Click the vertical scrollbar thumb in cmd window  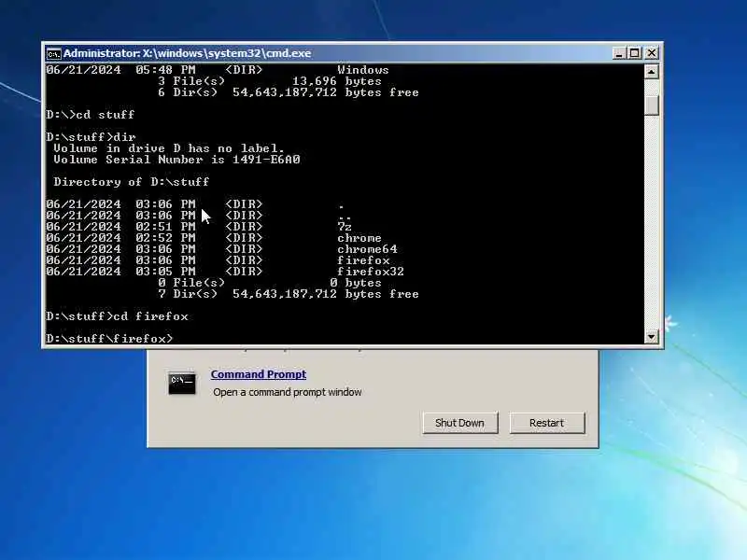tap(651, 105)
